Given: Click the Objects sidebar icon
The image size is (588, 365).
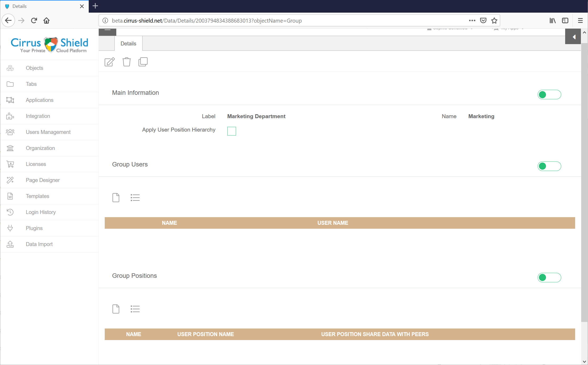Looking at the screenshot, I should pos(10,68).
